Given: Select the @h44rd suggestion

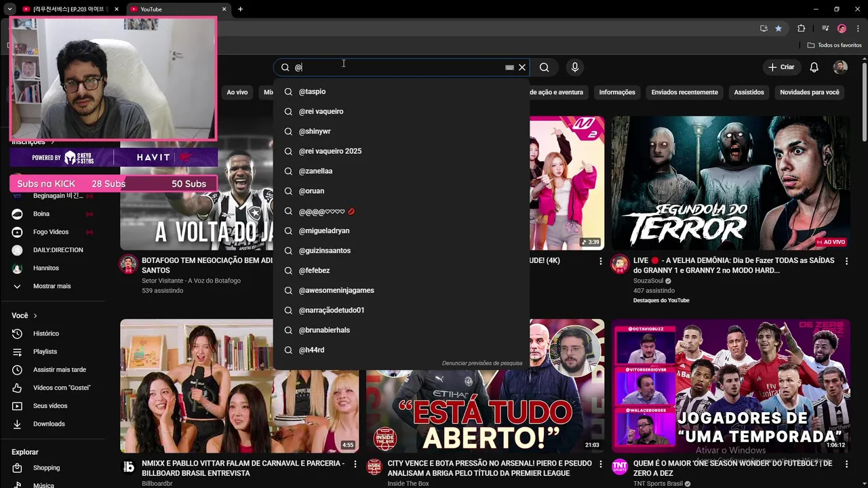Looking at the screenshot, I should [401, 350].
